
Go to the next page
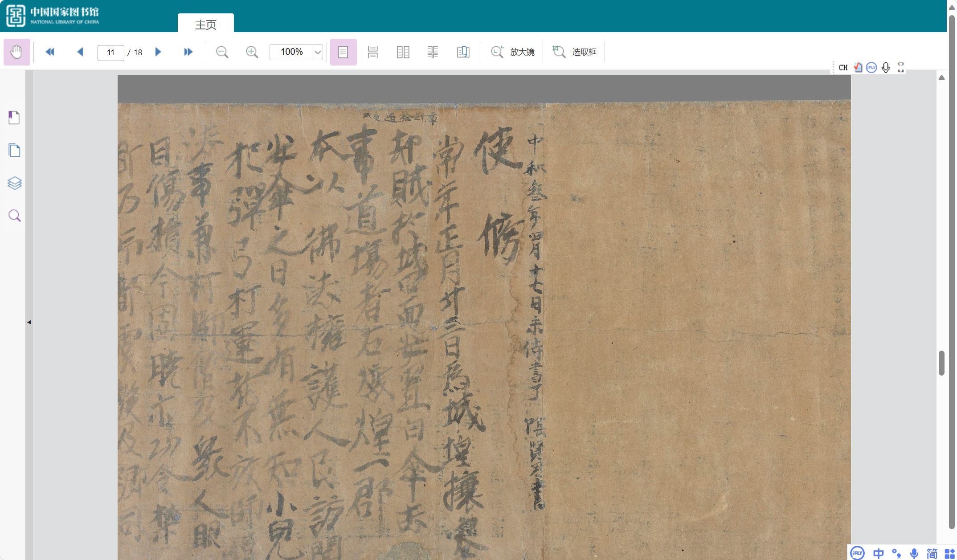click(x=158, y=52)
